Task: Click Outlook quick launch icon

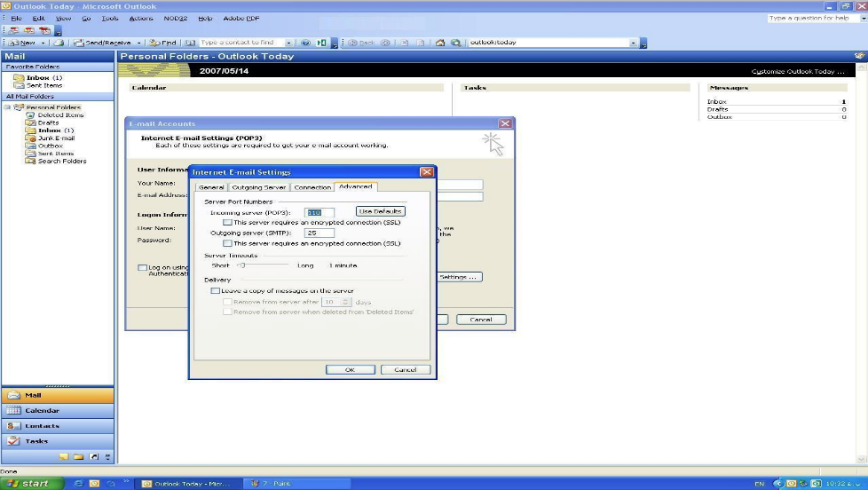Action: 94,484
